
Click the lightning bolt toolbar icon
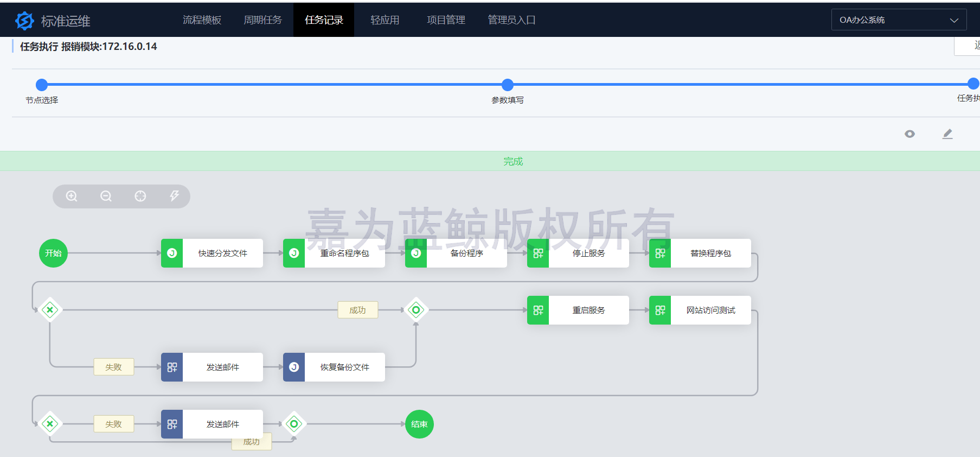click(174, 196)
